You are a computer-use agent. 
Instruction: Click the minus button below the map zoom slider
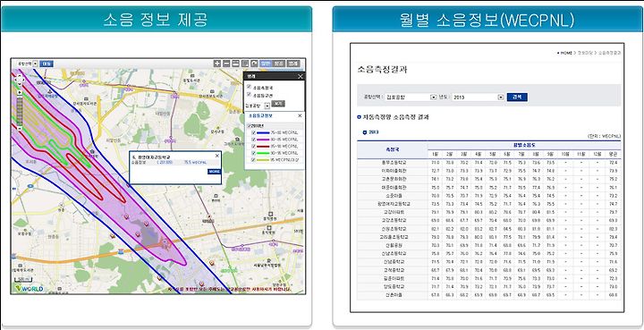(19, 128)
